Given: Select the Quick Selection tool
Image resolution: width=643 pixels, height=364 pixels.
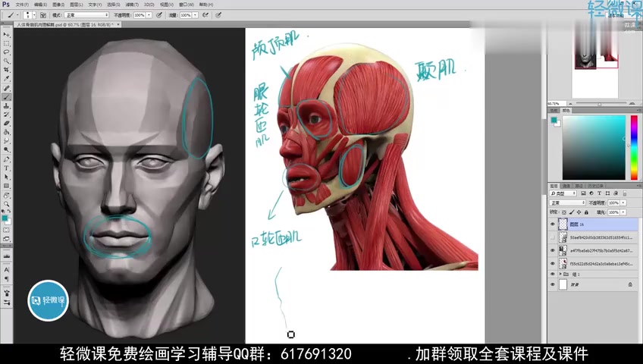Looking at the screenshot, I should [6, 61].
